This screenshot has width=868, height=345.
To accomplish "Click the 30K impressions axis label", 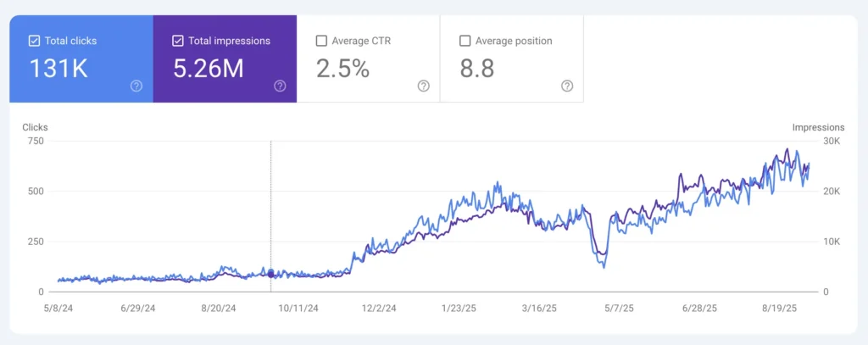I will click(832, 142).
